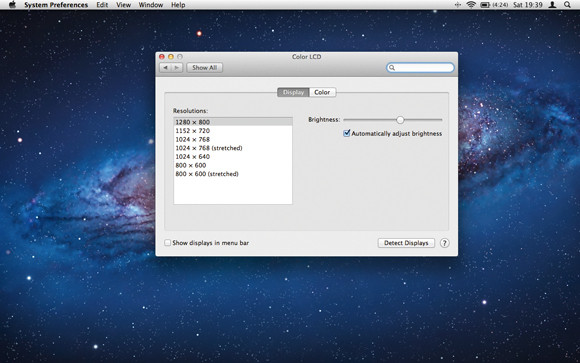580x363 pixels.
Task: Open help with the question mark button
Action: pos(445,243)
